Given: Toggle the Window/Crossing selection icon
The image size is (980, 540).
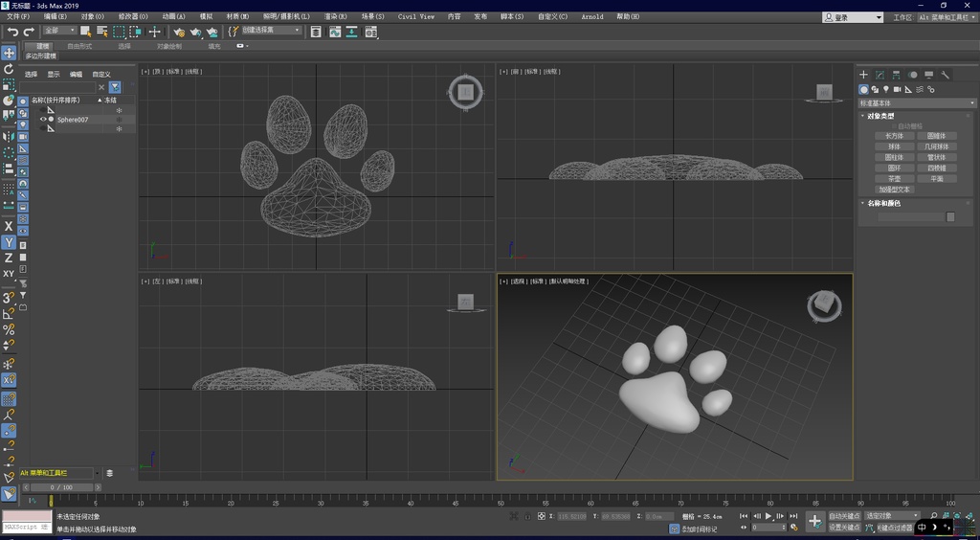Looking at the screenshot, I should [135, 32].
